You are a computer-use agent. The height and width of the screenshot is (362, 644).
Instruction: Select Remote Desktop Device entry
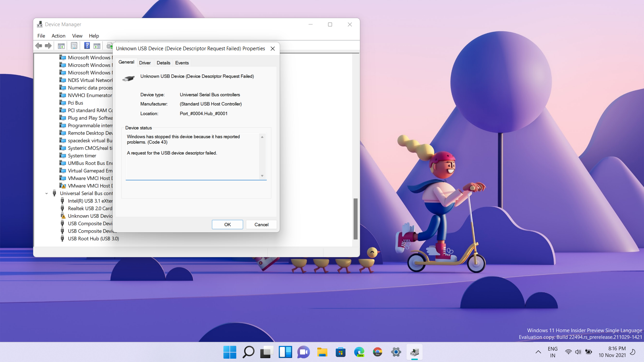[x=87, y=133]
